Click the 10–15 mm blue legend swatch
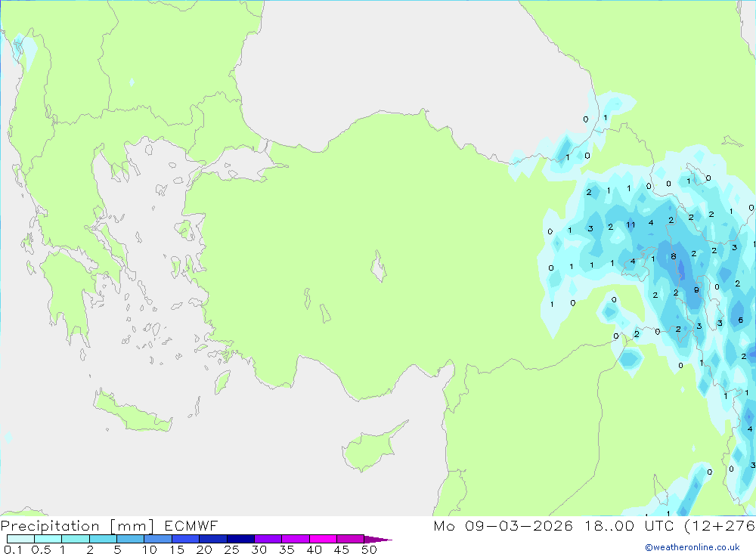Viewport: 756px width, 554px height. [158, 539]
